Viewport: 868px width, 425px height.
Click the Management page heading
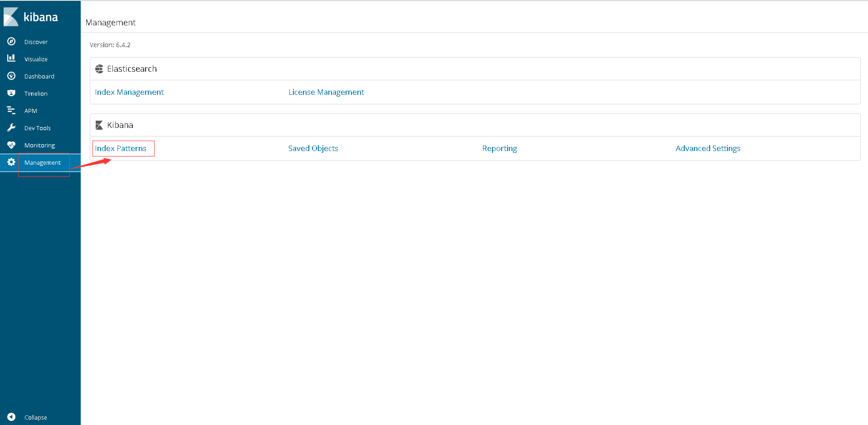point(111,23)
